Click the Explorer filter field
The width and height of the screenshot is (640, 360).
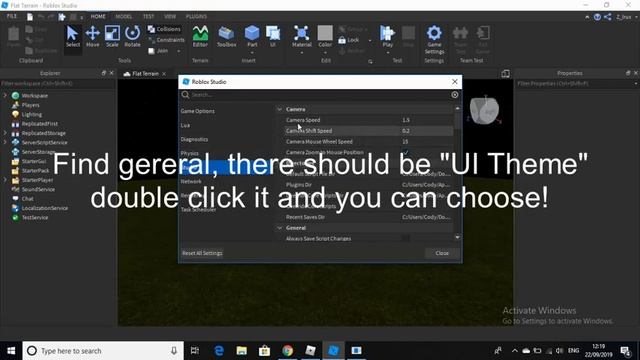58,84
